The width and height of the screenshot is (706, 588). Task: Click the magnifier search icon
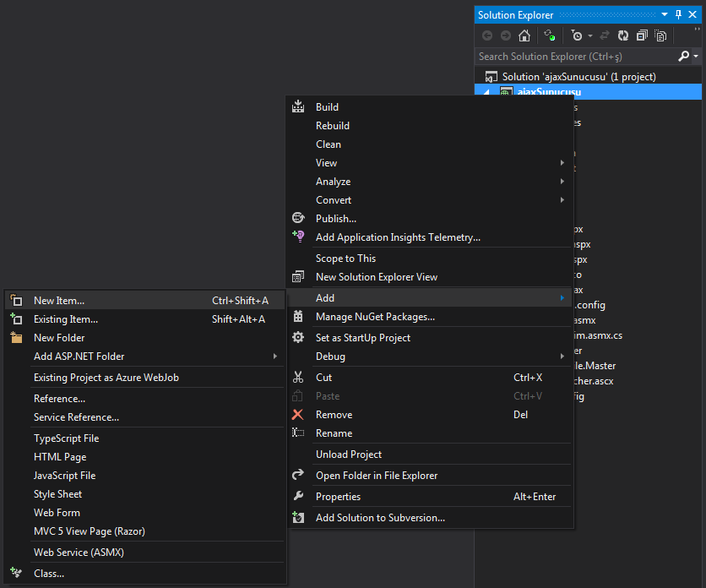tap(683, 57)
